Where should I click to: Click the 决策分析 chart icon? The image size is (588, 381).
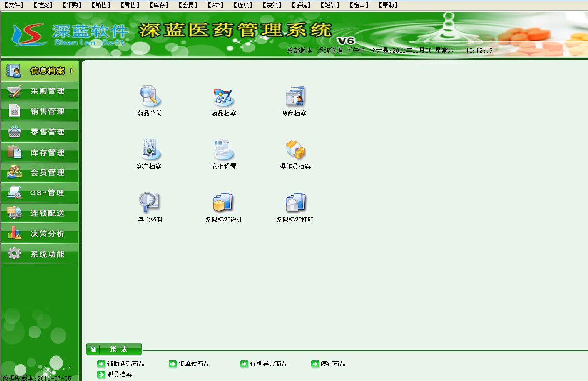(14, 233)
